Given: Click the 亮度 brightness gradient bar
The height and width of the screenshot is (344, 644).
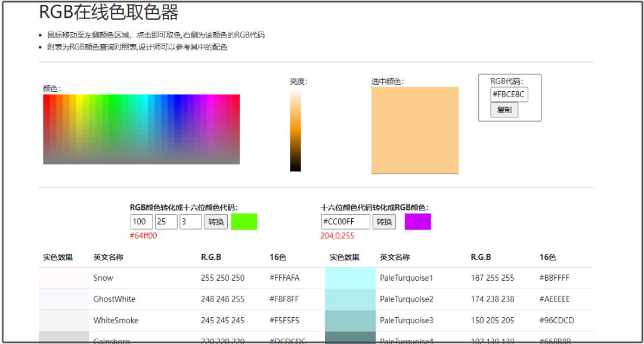Looking at the screenshot, I should pos(296,131).
